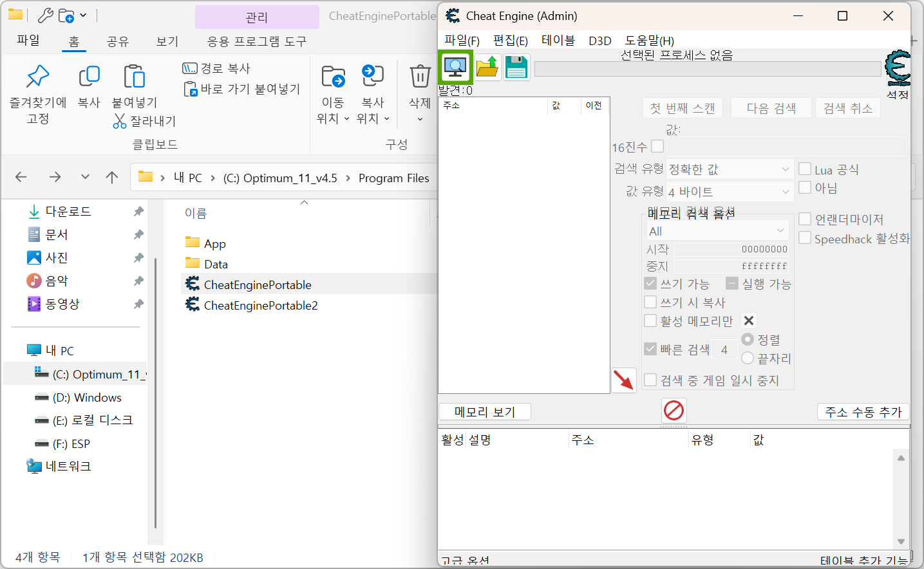Click chevron after 내 PC in address bar

213,178
